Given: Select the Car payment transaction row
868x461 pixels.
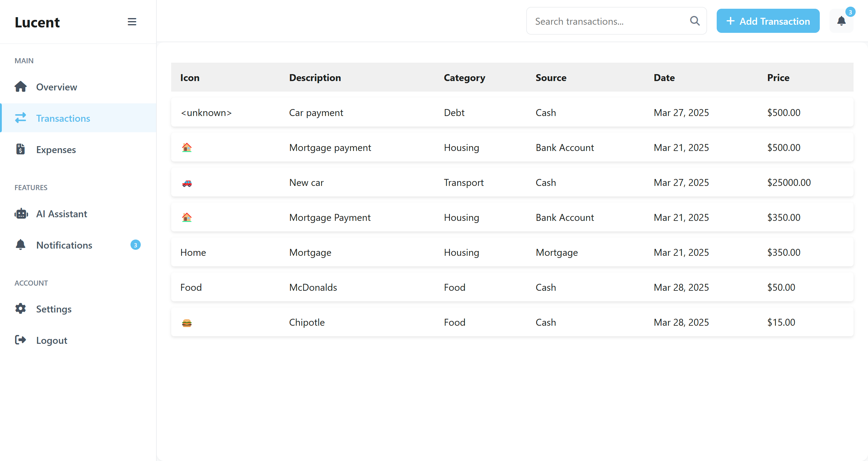Looking at the screenshot, I should pyautogui.click(x=512, y=113).
